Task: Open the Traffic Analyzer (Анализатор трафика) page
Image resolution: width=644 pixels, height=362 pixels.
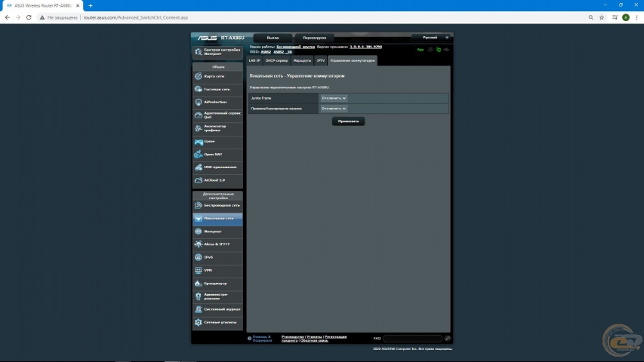Action: [217, 128]
